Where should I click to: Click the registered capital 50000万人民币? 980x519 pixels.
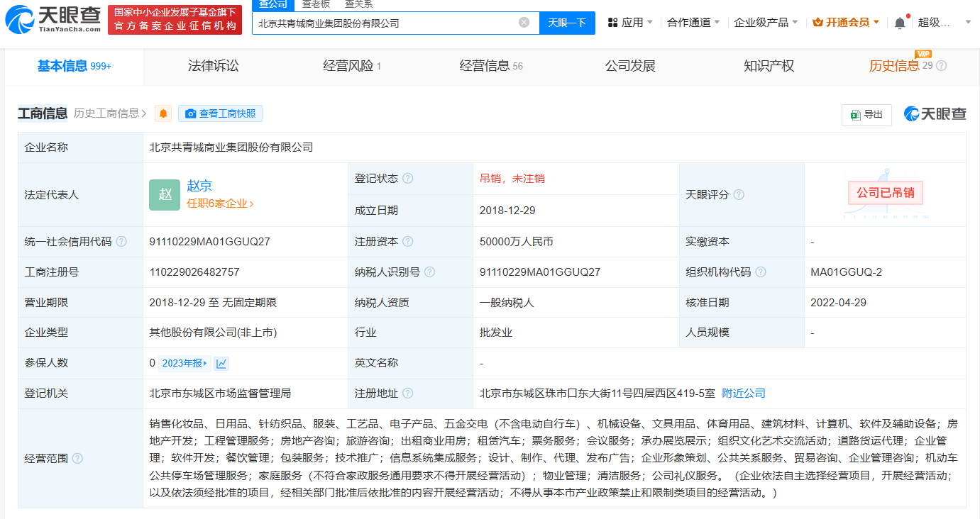(x=516, y=242)
